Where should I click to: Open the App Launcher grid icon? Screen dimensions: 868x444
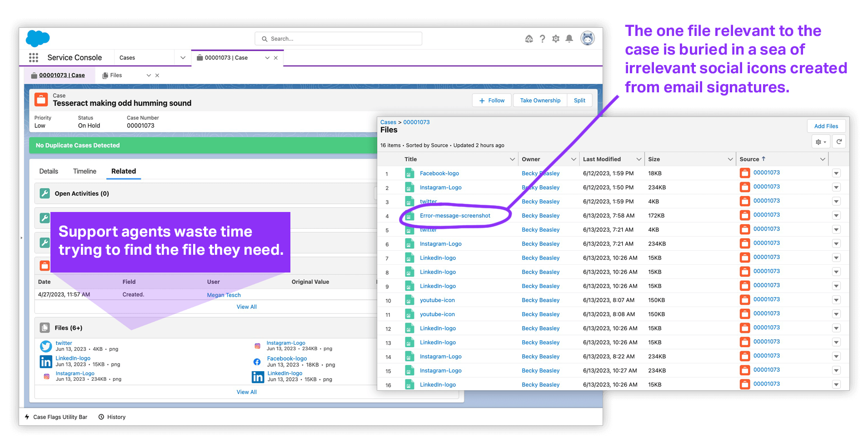point(34,58)
